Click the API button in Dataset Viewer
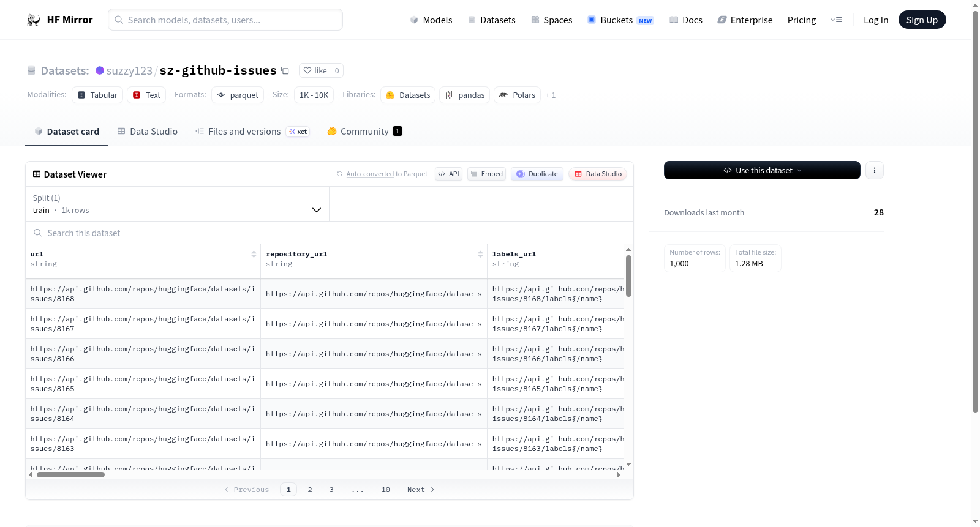980x527 pixels. coord(448,174)
